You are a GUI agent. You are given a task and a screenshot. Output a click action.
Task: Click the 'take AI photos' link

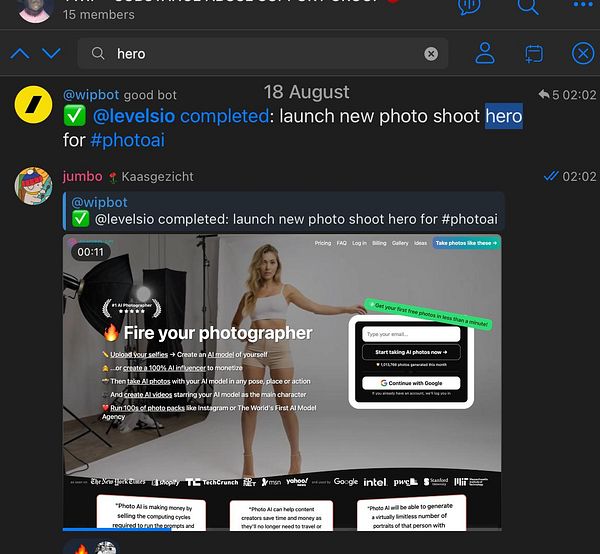click(148, 381)
